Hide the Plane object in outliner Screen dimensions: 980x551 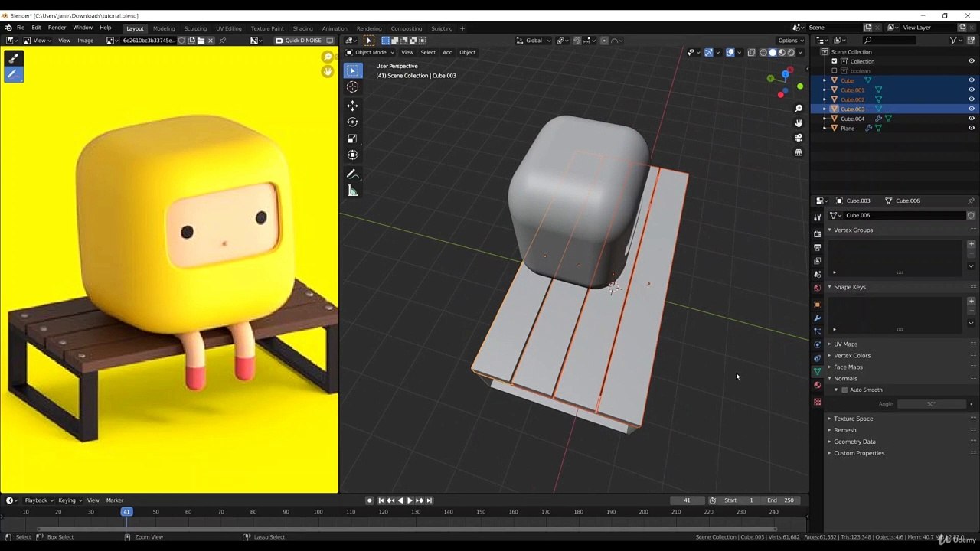click(971, 128)
